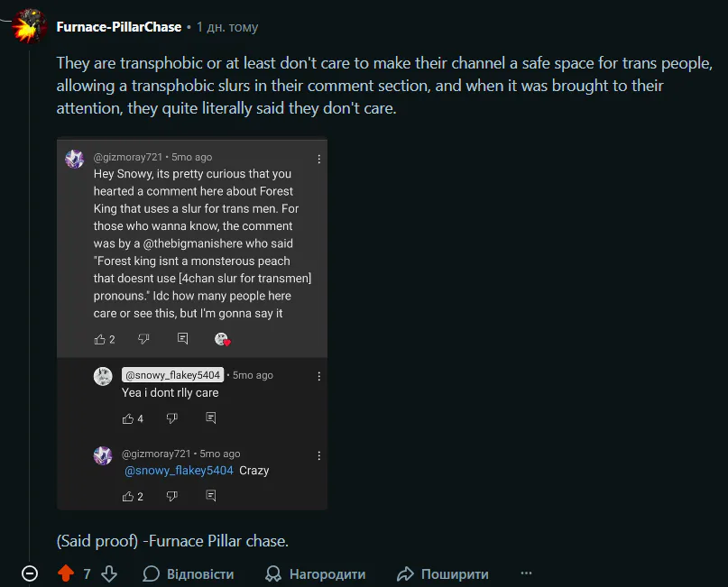Click reply icon on gizmoray721 top comment

tap(182, 339)
